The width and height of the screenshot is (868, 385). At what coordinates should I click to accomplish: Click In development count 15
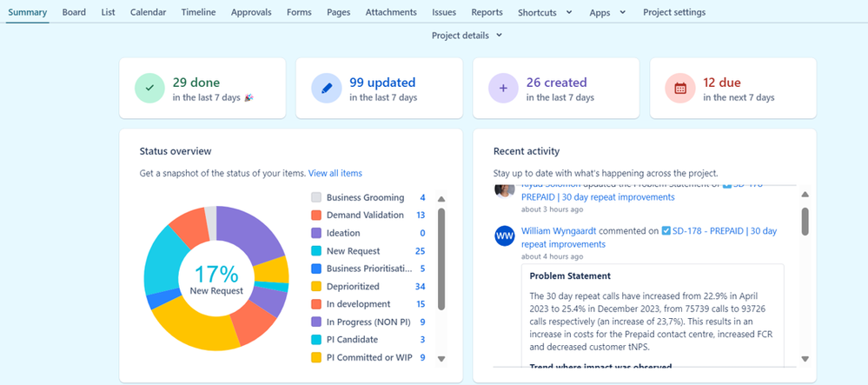pyautogui.click(x=421, y=304)
